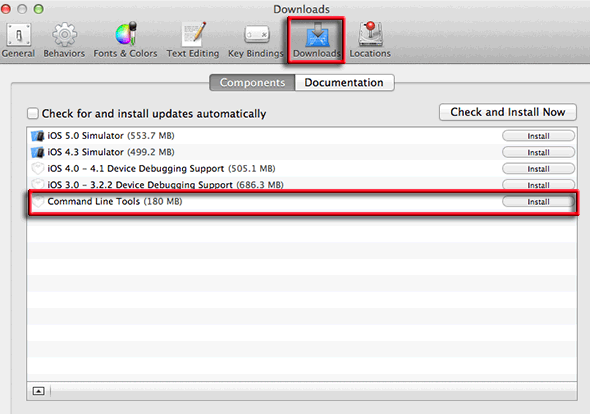590x414 pixels.
Task: Expand the details pane arrow at bottom-left
Action: pyautogui.click(x=38, y=391)
